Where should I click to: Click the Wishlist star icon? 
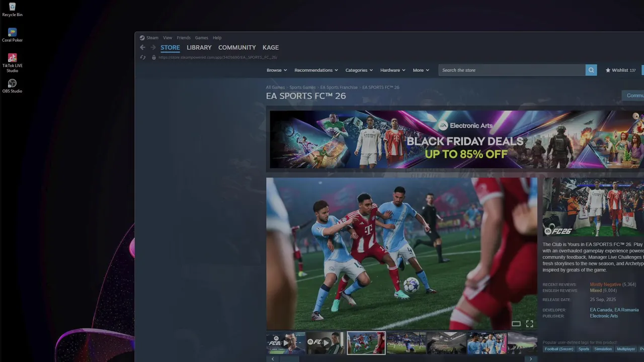tap(608, 70)
